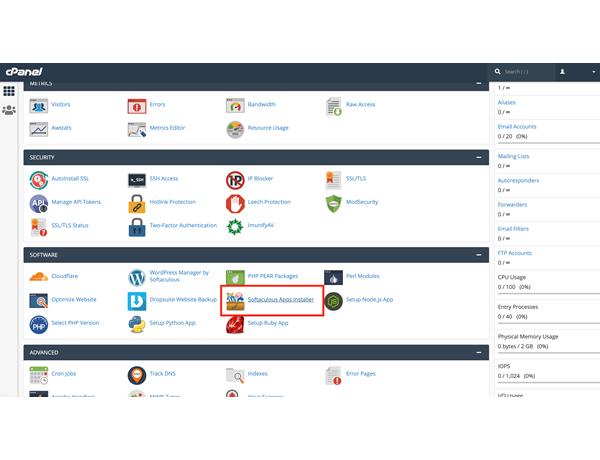Open the Perl Modules icon
This screenshot has height=460, width=600.
click(x=333, y=278)
